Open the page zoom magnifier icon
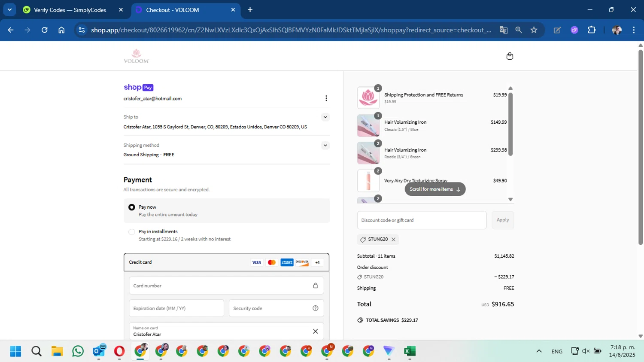The image size is (644, 362). click(519, 30)
